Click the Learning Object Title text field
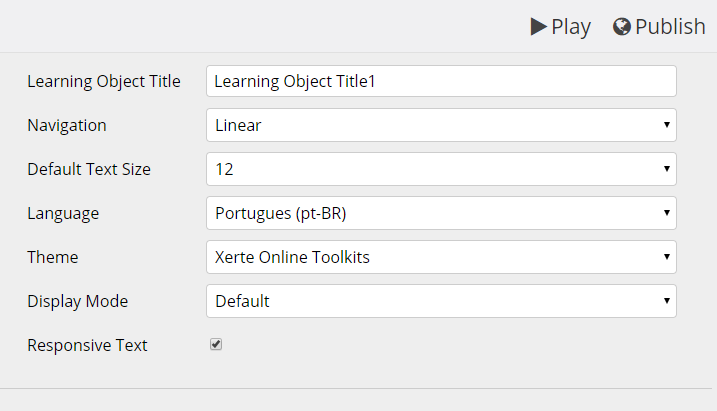The height and width of the screenshot is (411, 717). click(441, 81)
